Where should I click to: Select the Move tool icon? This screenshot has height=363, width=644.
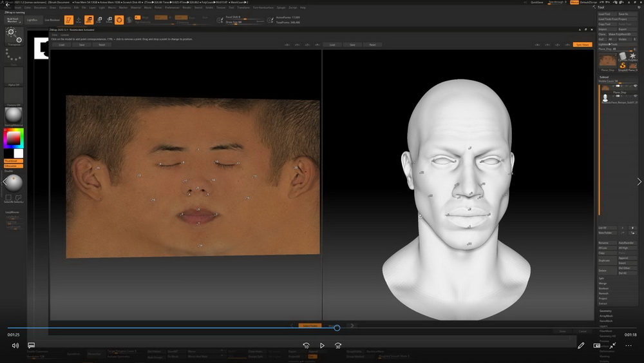pyautogui.click(x=89, y=20)
